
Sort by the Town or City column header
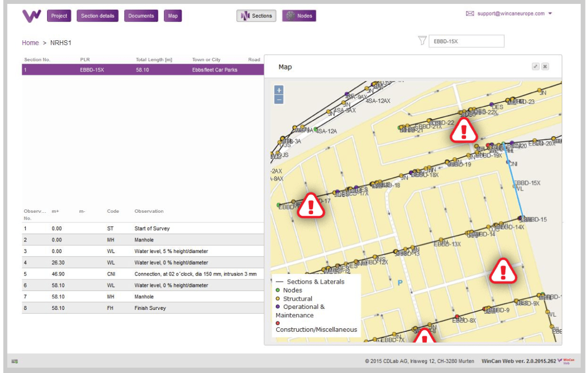(x=206, y=60)
